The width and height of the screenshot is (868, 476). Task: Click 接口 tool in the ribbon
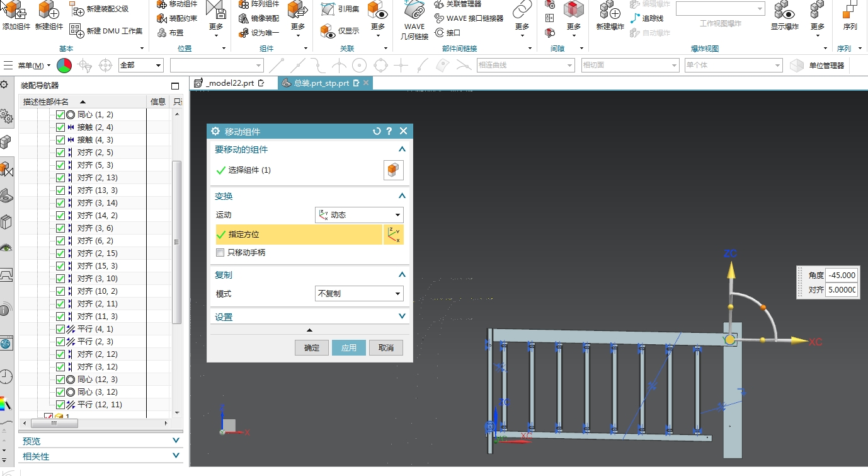[447, 33]
